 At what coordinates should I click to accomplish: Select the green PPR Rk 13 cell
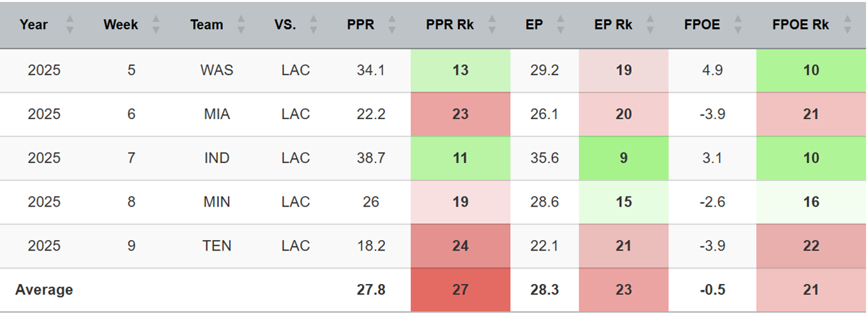460,70
